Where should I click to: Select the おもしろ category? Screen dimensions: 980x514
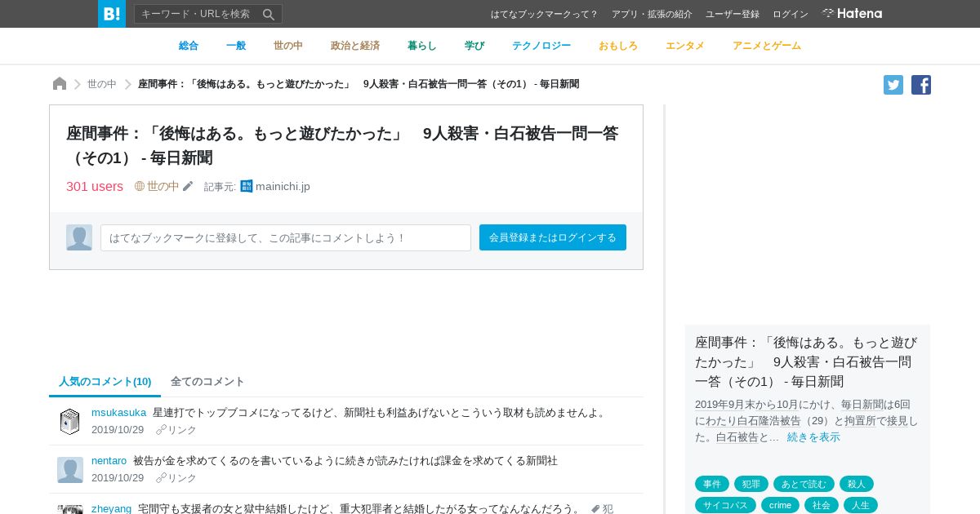[618, 46]
